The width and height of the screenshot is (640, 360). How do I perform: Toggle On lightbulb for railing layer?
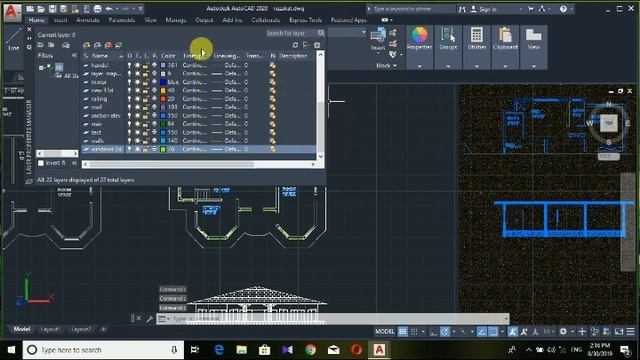point(129,99)
